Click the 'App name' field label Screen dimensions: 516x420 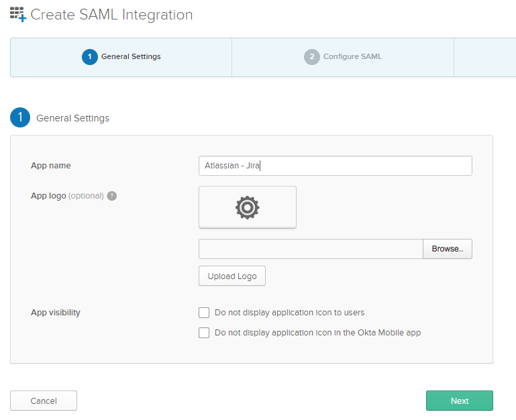pos(50,166)
